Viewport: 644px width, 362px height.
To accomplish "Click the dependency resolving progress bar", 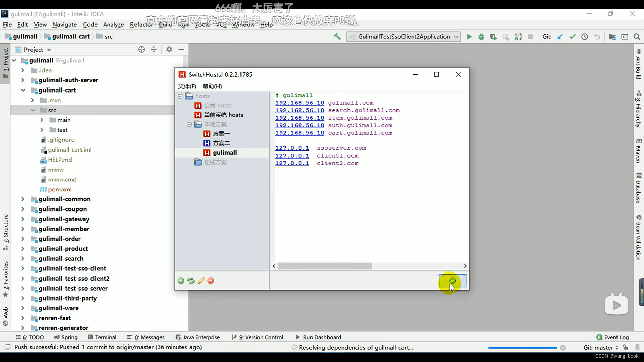I will [x=523, y=348].
